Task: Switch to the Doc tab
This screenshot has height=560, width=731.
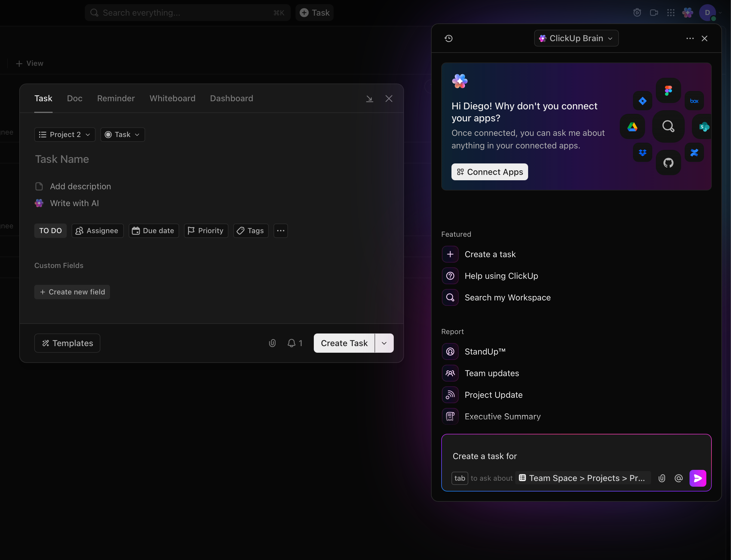Action: (x=75, y=98)
